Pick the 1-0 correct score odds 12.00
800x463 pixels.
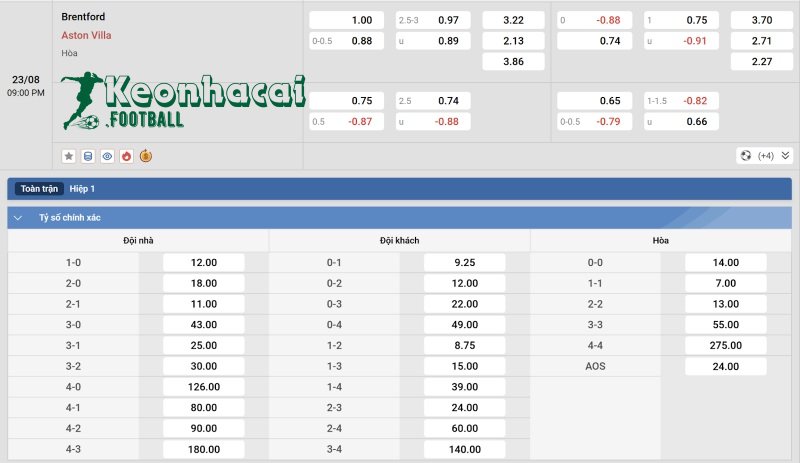[x=204, y=262]
